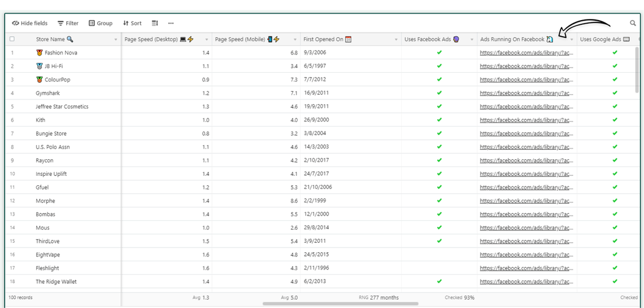The image size is (644, 308).
Task: Uncheck Uses Google Ads for Kith
Action: [615, 120]
